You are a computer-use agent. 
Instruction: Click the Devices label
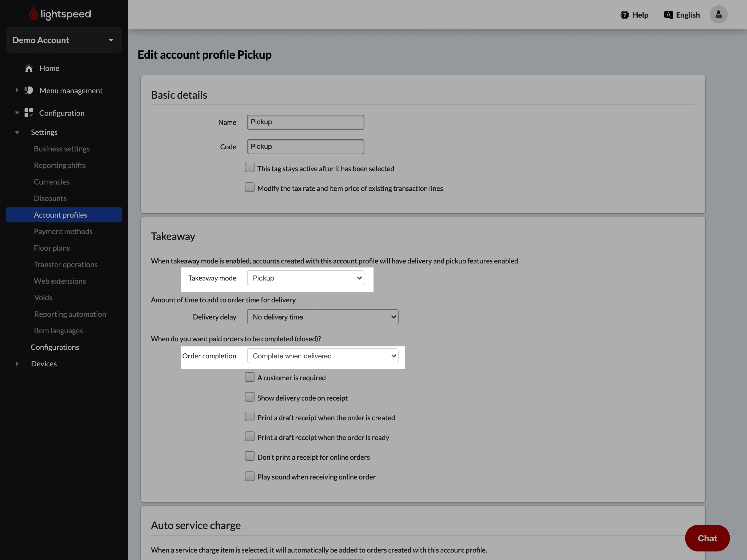click(44, 363)
